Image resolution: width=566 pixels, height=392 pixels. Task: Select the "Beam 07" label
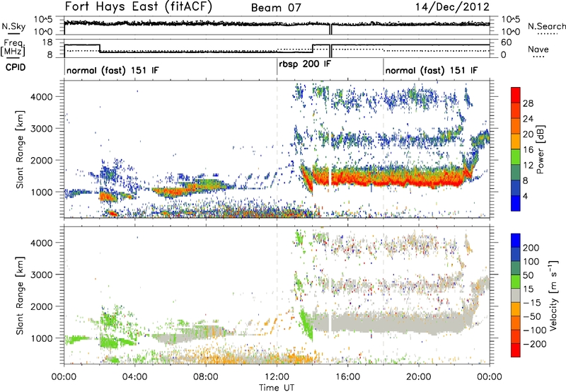(276, 8)
